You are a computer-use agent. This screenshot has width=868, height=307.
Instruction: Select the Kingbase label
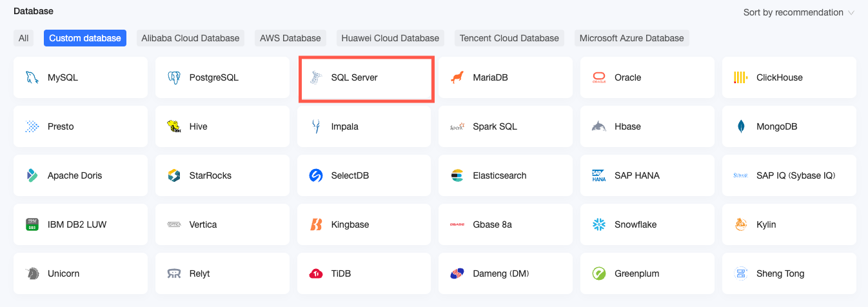pos(351,224)
